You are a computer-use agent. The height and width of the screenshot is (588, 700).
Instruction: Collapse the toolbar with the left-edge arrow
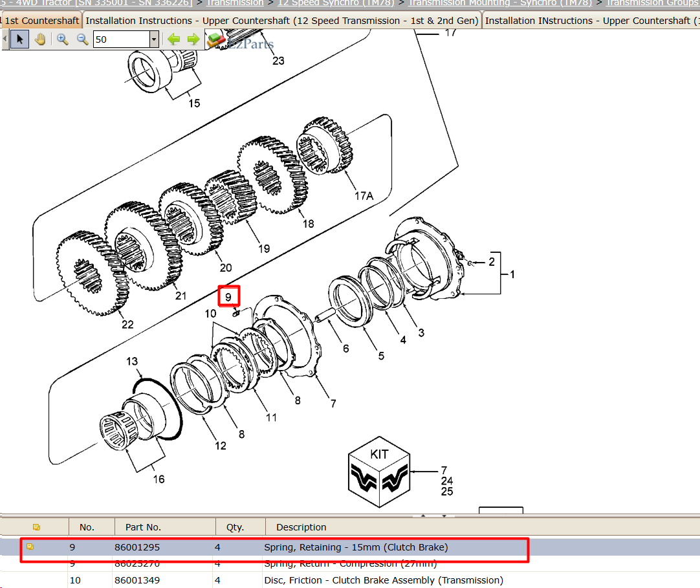[x=5, y=39]
